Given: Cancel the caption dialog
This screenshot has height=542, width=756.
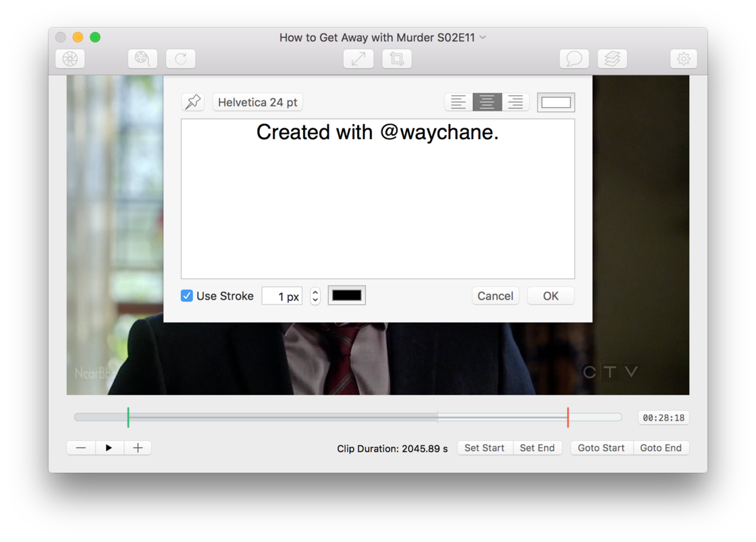Looking at the screenshot, I should 495,296.
